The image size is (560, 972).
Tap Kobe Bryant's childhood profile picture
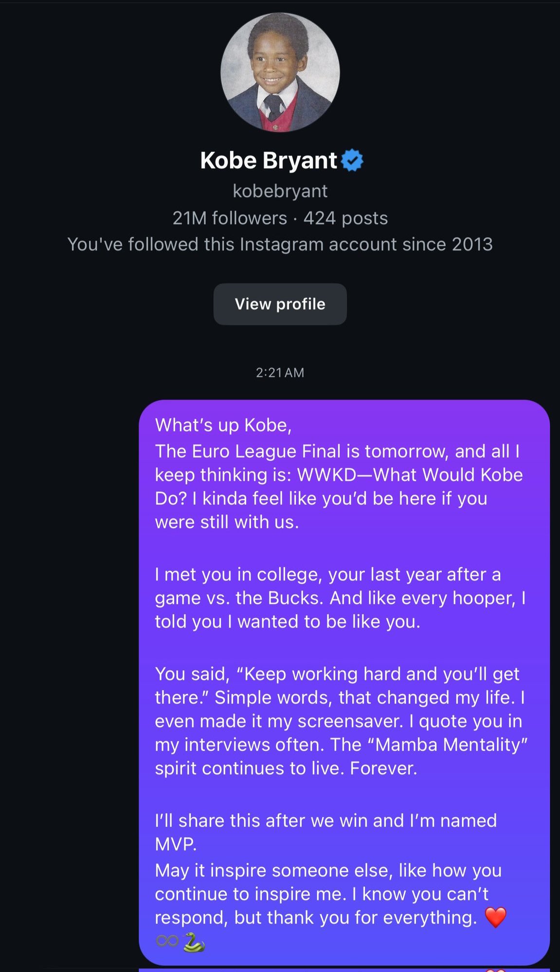pos(280,72)
